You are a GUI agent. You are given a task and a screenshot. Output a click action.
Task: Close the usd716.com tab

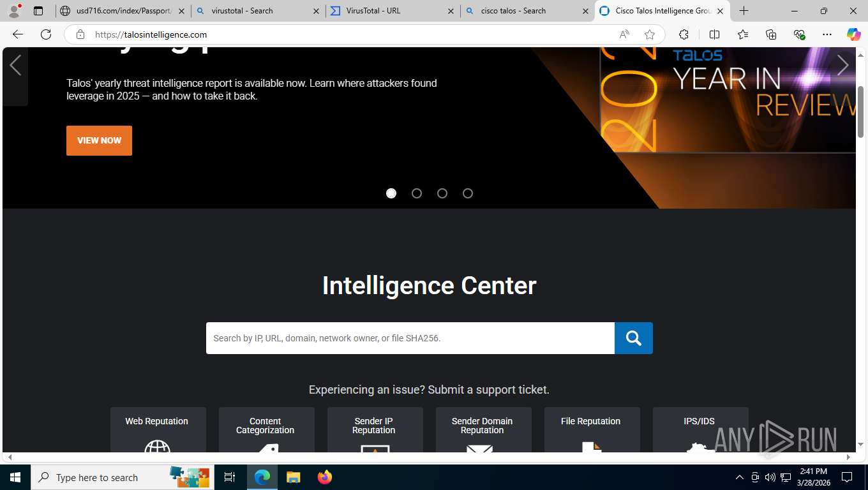tap(181, 11)
